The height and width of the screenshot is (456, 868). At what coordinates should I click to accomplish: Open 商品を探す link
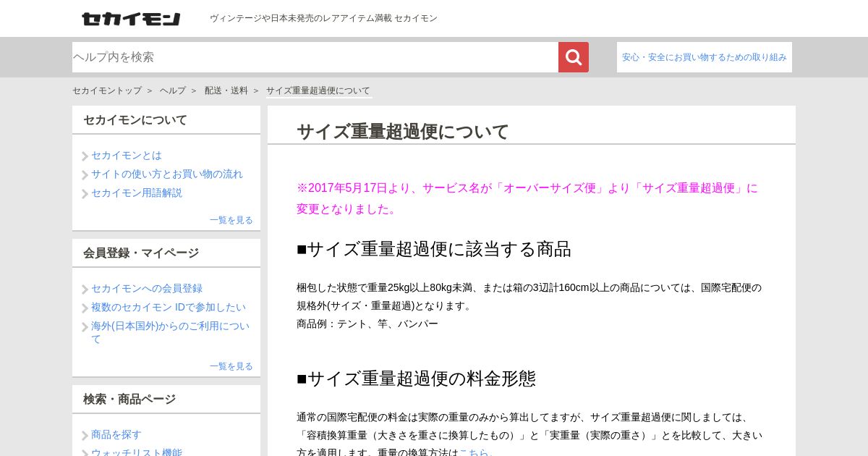click(x=116, y=434)
